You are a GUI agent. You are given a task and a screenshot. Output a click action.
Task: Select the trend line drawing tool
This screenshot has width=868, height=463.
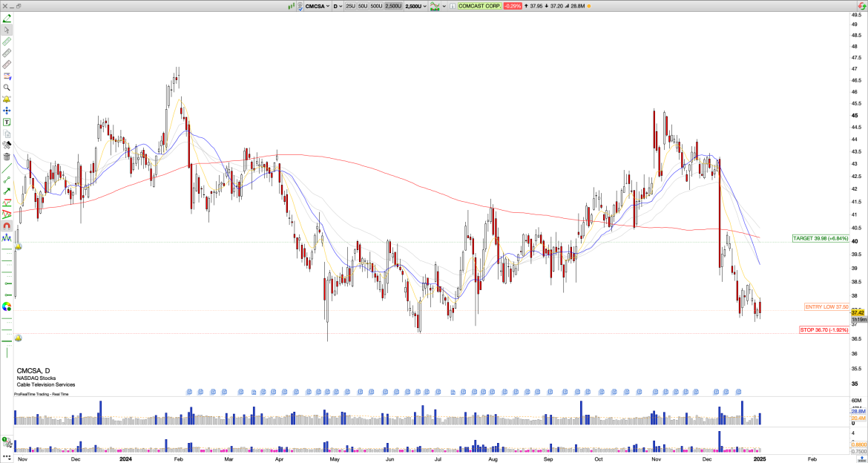(x=7, y=170)
